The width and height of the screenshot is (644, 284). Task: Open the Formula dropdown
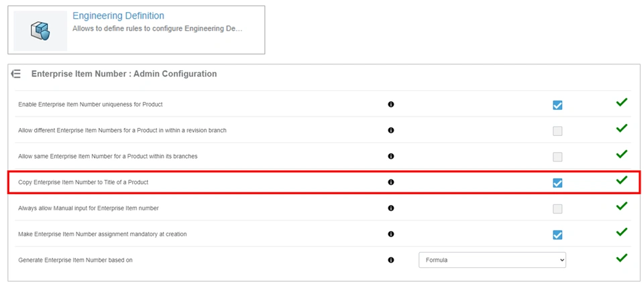click(x=492, y=260)
